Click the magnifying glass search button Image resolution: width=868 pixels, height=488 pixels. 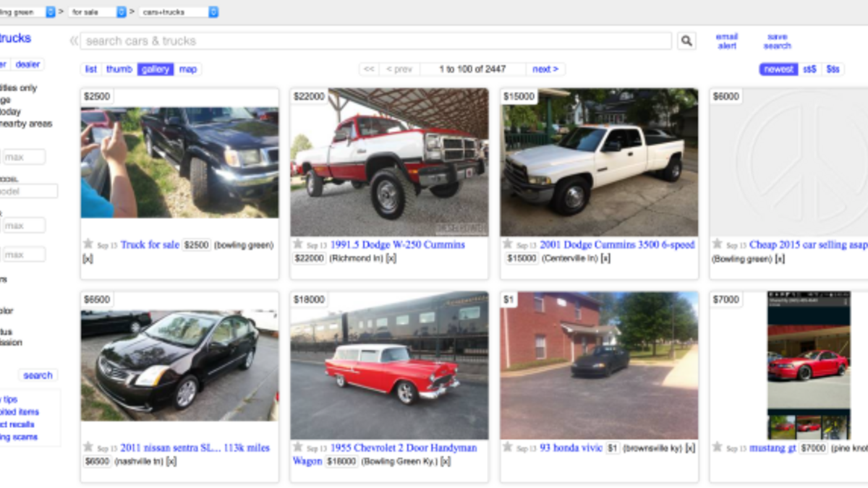coord(686,41)
